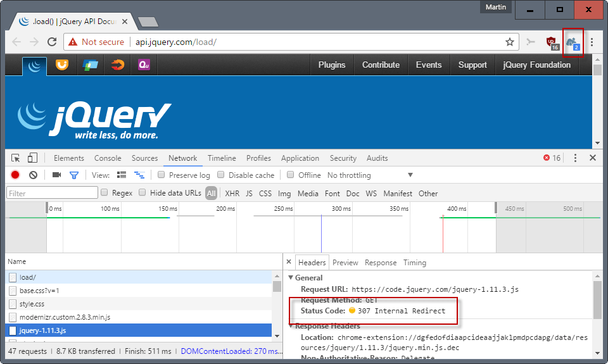Open the Chrome three-dot menu

click(x=592, y=42)
